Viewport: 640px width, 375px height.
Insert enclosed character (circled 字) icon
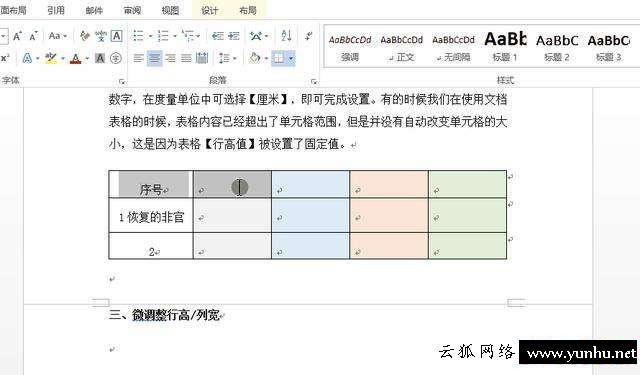(116, 58)
